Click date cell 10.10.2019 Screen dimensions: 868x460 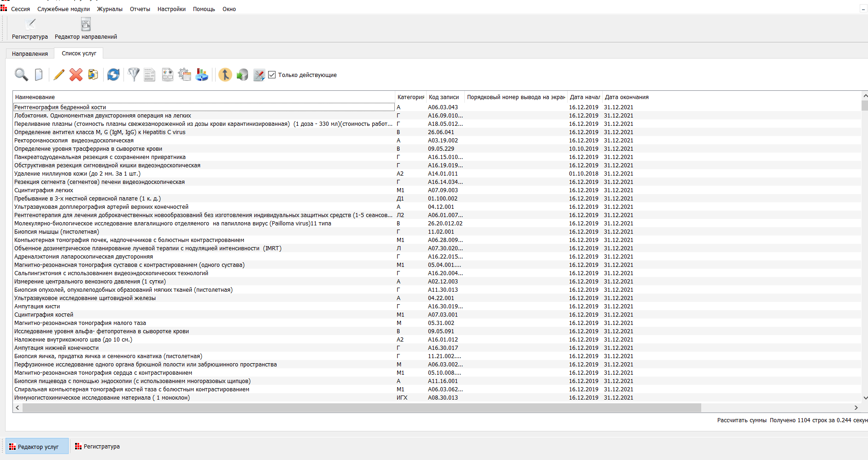pos(584,148)
